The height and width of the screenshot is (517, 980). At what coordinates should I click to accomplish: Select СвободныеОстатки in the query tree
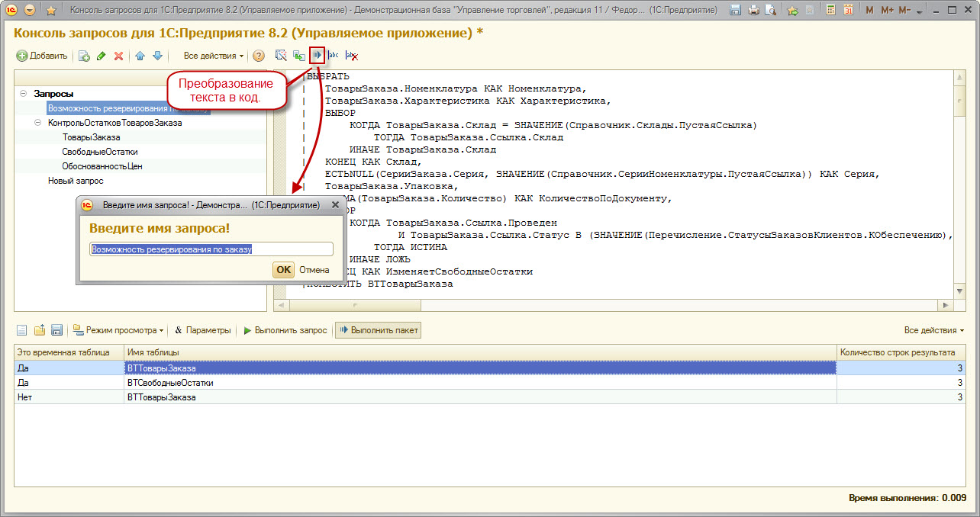[100, 152]
